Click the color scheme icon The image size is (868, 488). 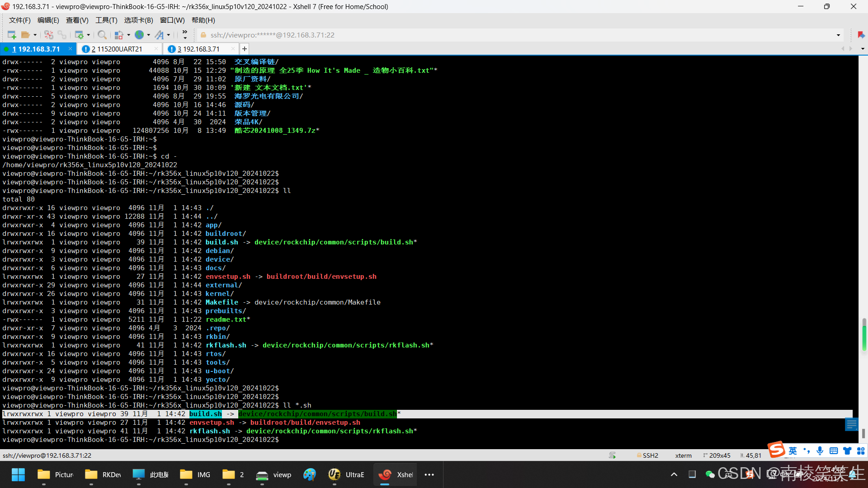(x=119, y=35)
